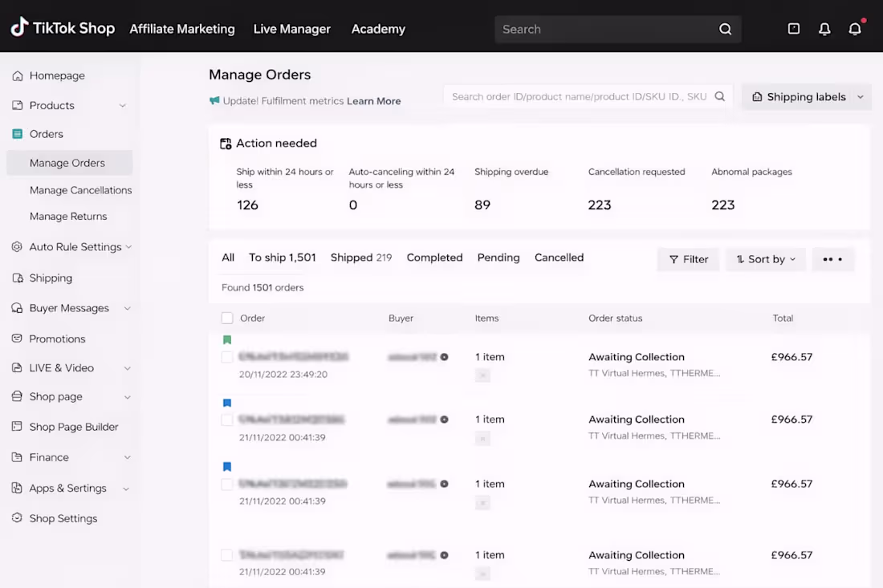The image size is (883, 588).
Task: Tick checkbox of last visible order row
Action: (227, 555)
